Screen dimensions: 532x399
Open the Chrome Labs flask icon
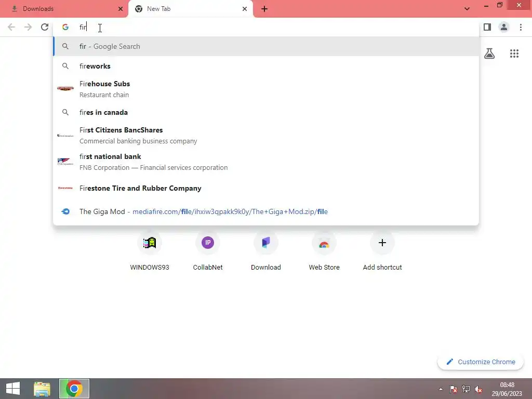coord(489,54)
